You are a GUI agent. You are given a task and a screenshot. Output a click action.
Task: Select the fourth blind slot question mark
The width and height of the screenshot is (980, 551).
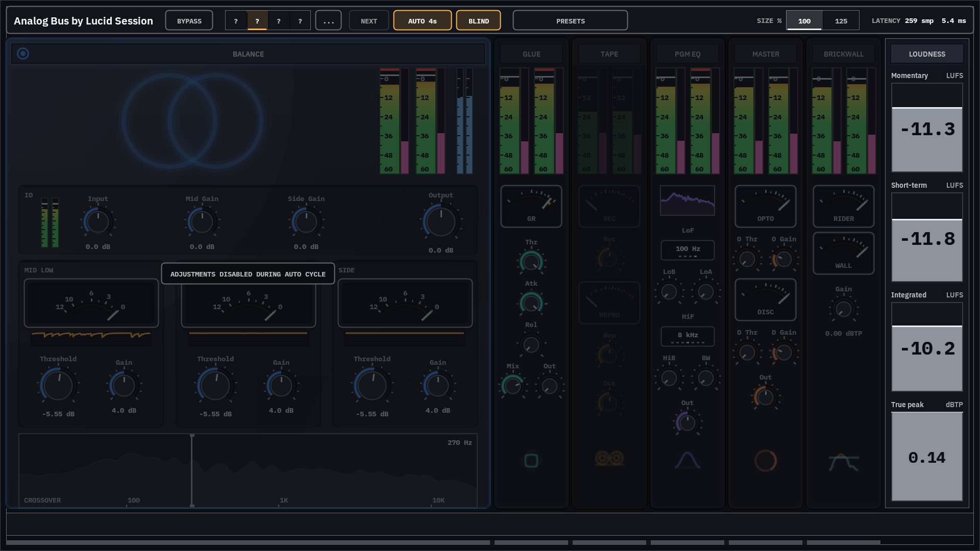tap(300, 20)
